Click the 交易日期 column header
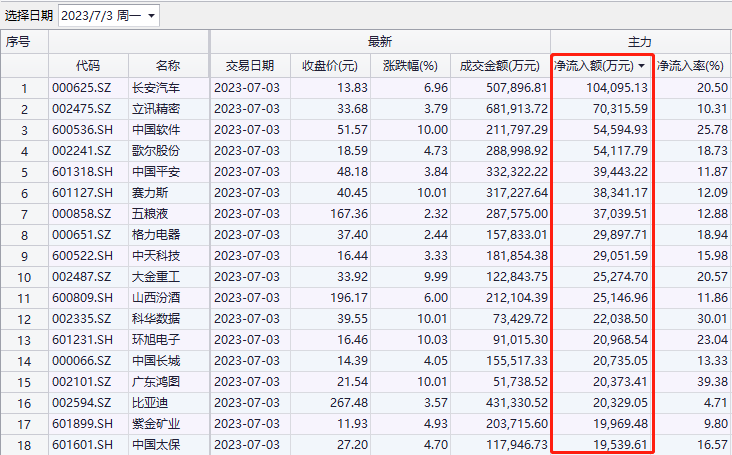Screen dimensions: 732x455 pyautogui.click(x=244, y=66)
